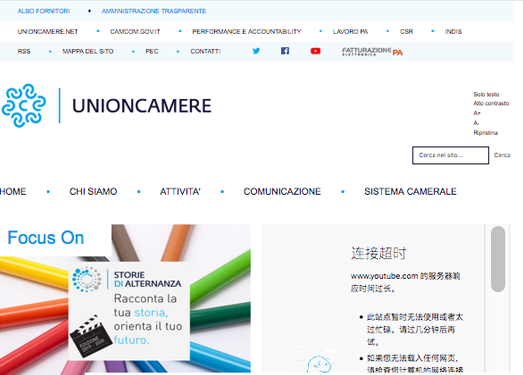Open the ATTIVITA' menu
This screenshot has height=375, width=523.
pyautogui.click(x=180, y=192)
